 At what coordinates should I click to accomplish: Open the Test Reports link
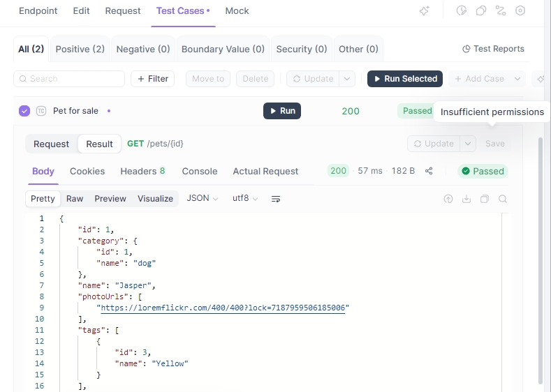(x=493, y=49)
